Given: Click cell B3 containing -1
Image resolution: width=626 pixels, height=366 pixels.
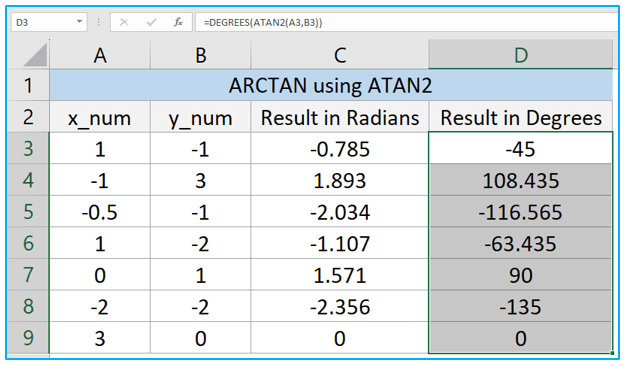Looking at the screenshot, I should pos(200,148).
